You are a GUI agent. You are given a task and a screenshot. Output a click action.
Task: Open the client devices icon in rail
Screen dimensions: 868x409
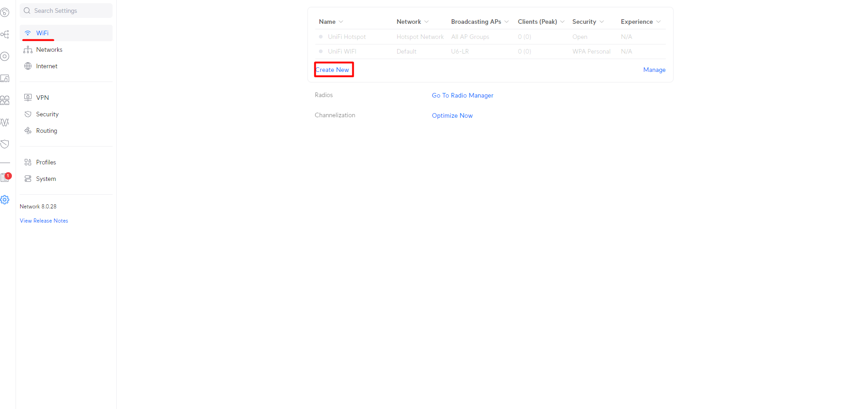click(x=5, y=78)
